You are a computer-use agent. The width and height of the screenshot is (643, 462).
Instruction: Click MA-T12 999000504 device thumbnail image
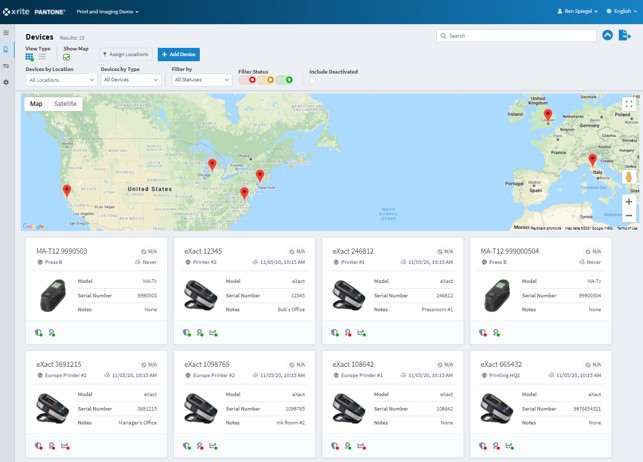click(497, 295)
